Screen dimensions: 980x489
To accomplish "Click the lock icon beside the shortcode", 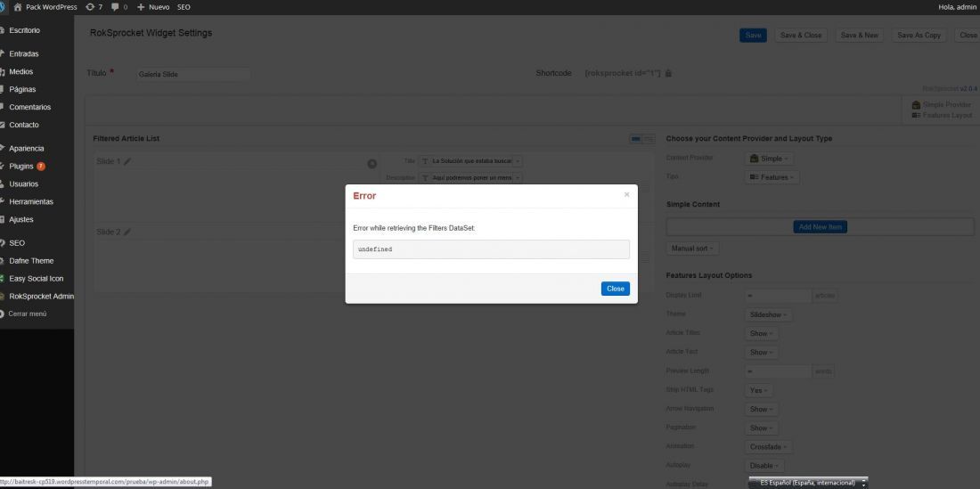I will point(668,73).
